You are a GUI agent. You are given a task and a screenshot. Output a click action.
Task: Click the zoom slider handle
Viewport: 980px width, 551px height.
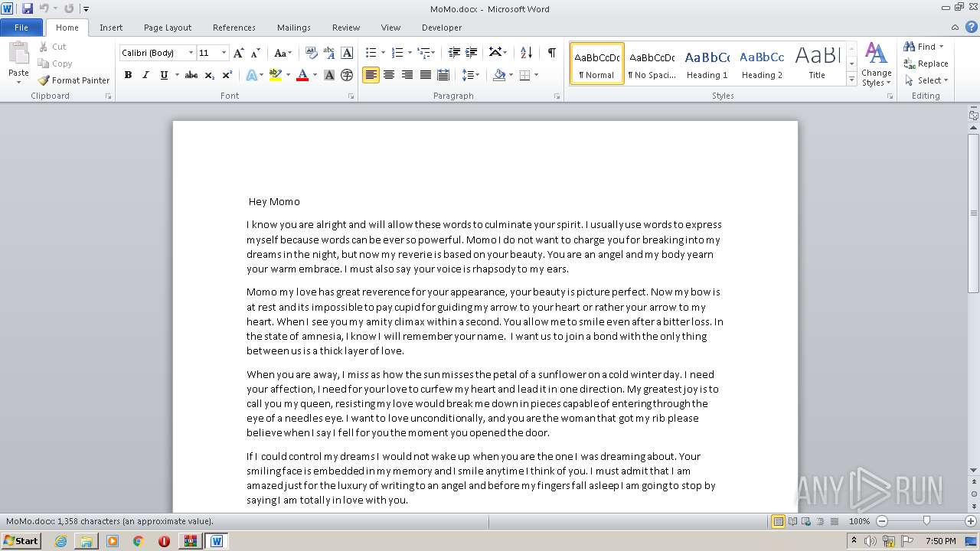point(926,521)
